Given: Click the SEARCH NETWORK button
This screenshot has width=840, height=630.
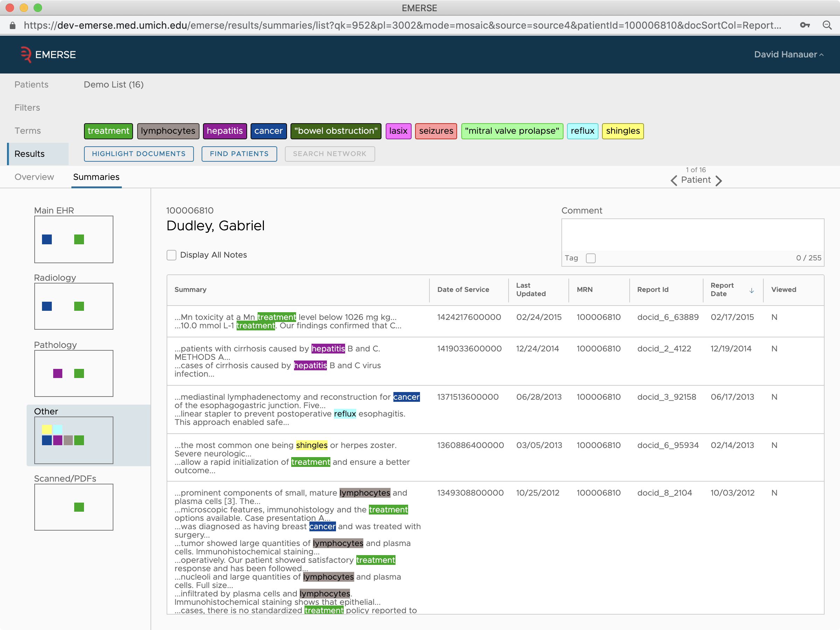Looking at the screenshot, I should point(330,154).
